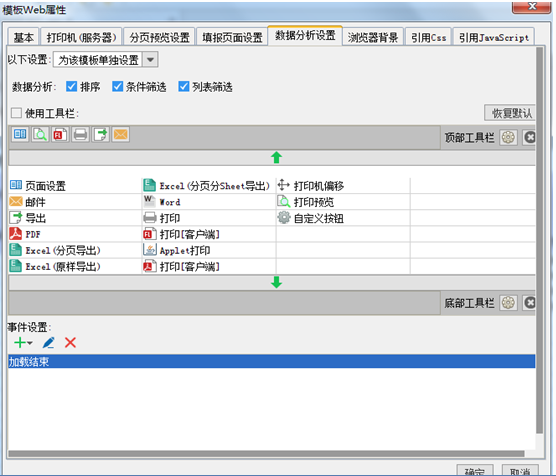This screenshot has height=476, width=556.
Task: Switch to the 数据分析设置 tab
Action: 305,35
